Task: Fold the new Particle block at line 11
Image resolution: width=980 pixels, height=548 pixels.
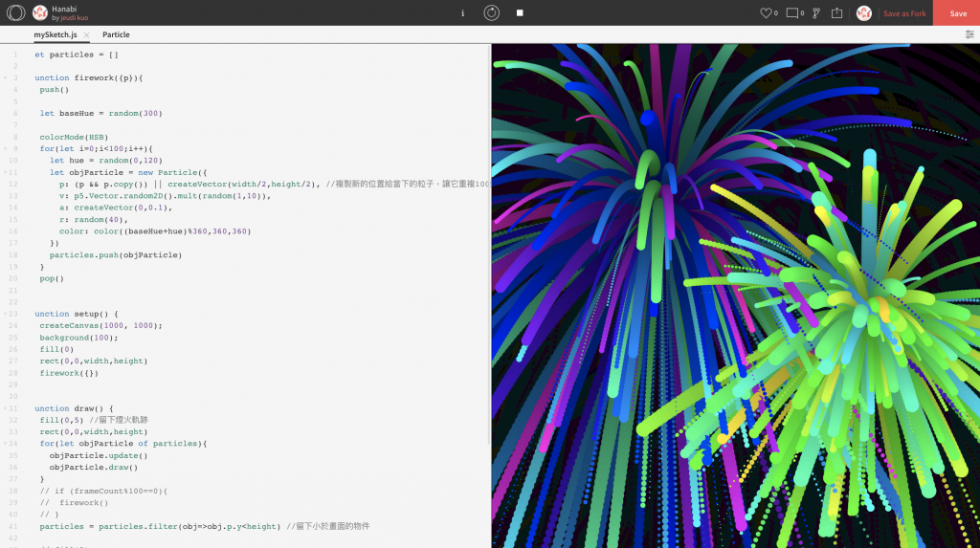Action: 6,172
